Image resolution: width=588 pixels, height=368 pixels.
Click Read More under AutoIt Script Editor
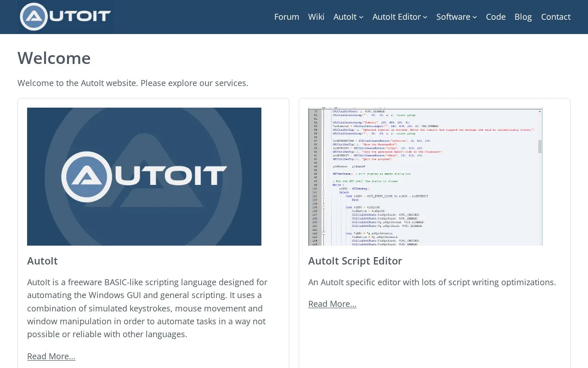coord(332,304)
